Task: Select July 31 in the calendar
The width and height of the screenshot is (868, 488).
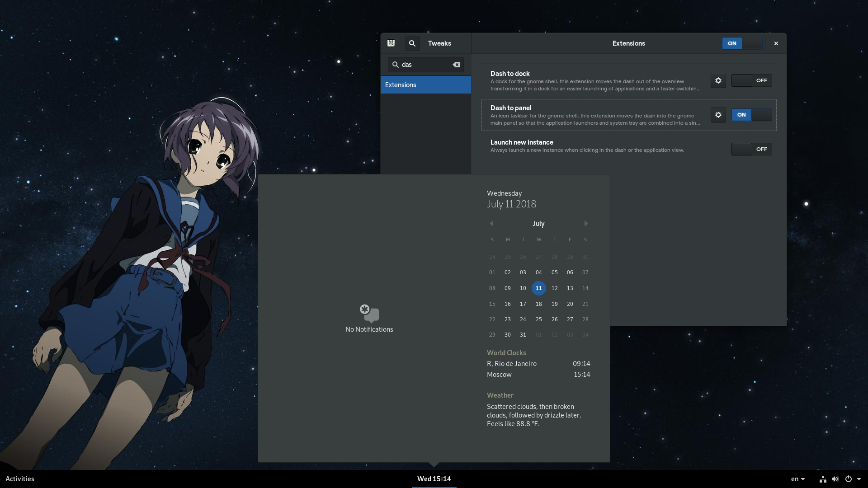Action: [523, 335]
